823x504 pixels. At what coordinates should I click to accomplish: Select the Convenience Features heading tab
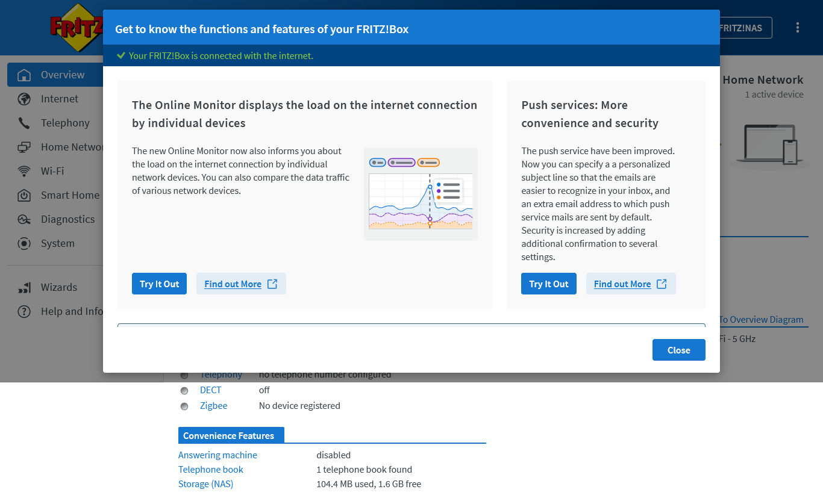click(231, 435)
